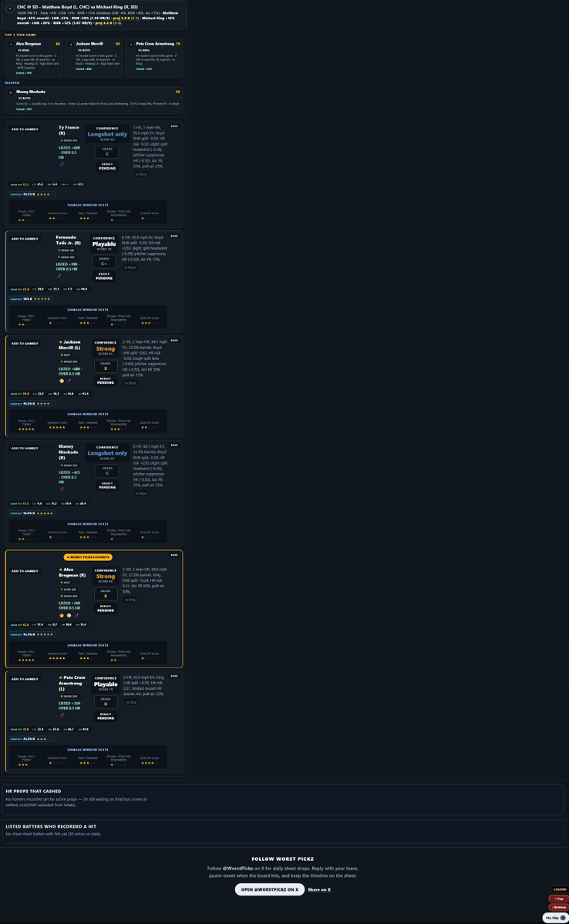Open Alex Bregman top-3 summary card
569x924 pixels.
(x=34, y=58)
